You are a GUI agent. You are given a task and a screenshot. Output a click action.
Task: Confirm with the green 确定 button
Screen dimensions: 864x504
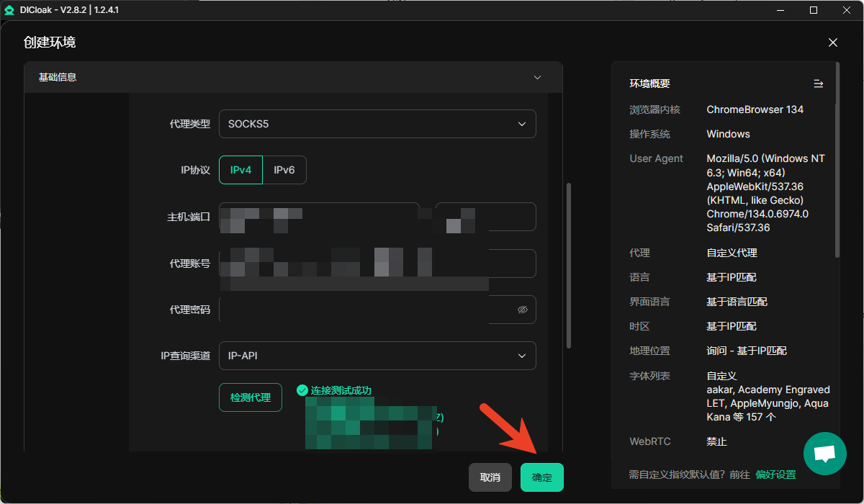tap(541, 477)
